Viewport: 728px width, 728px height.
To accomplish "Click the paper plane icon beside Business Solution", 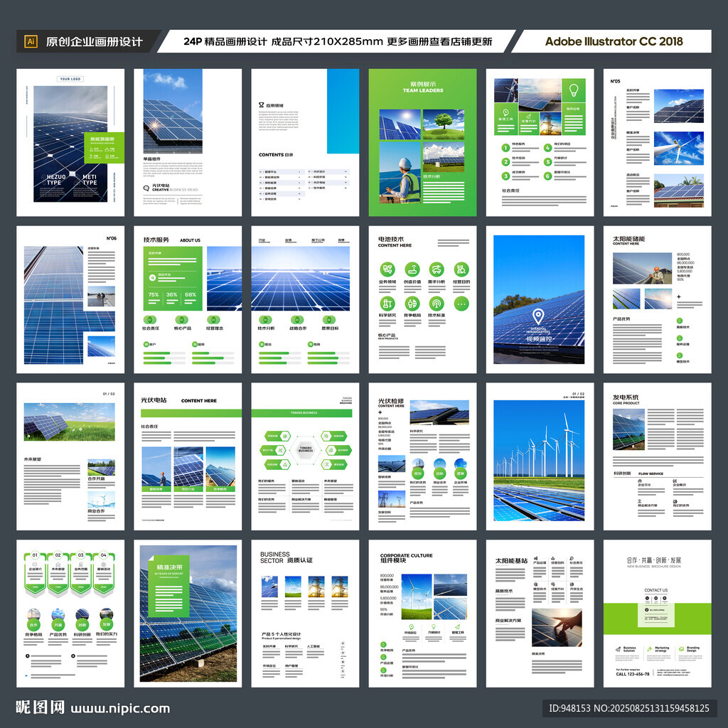I will pyautogui.click(x=618, y=649).
